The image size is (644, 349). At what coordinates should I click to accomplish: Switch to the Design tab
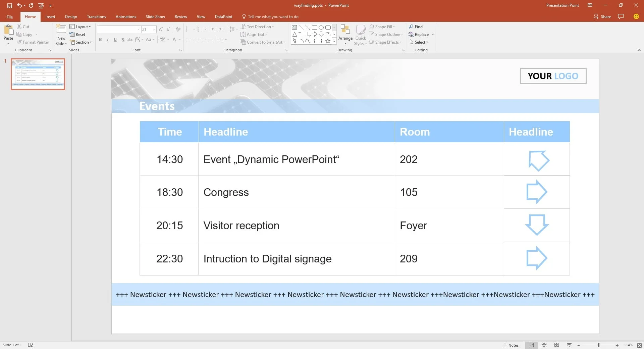71,17
